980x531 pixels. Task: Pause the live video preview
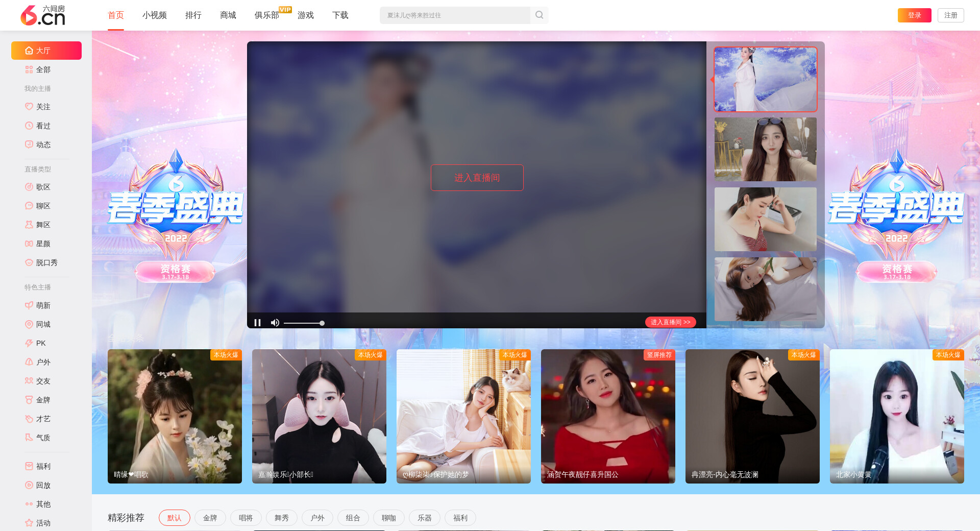pos(257,323)
